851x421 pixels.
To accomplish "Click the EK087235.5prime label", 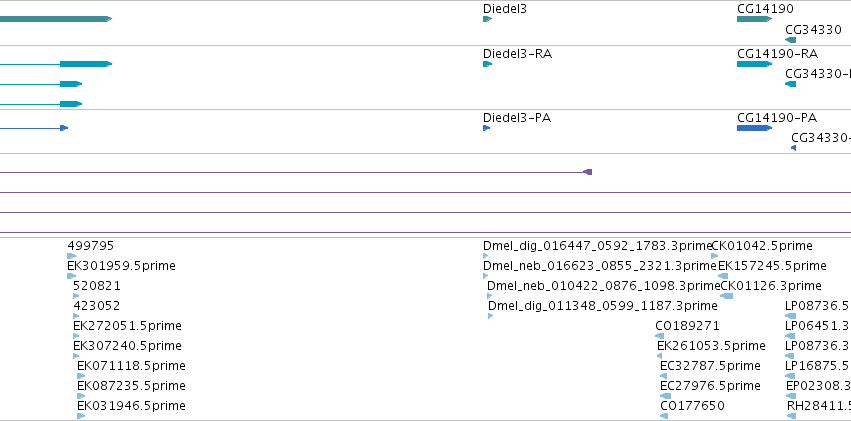I will (x=131, y=386).
